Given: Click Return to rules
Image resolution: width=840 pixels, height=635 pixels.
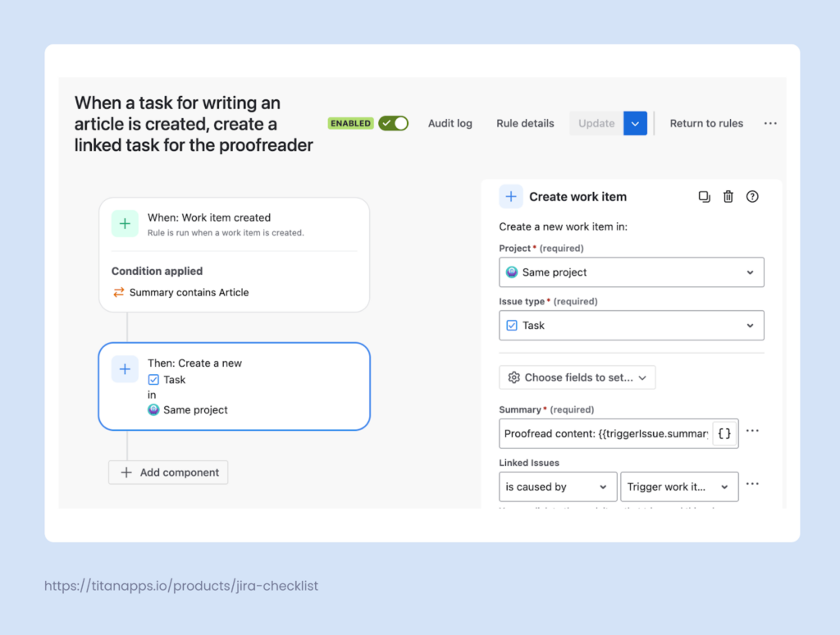Looking at the screenshot, I should (706, 123).
